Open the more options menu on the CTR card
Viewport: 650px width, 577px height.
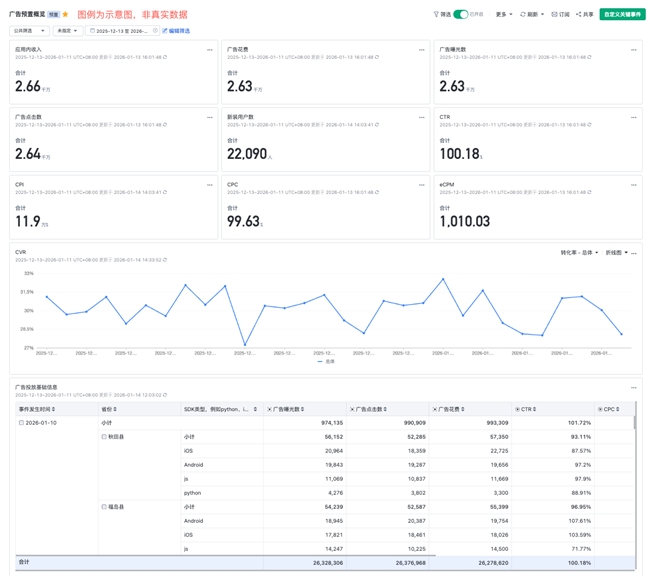point(633,117)
